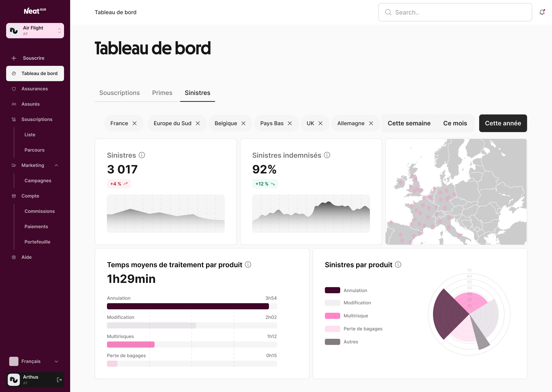Expand the Air Flight workspace selector

point(59,30)
